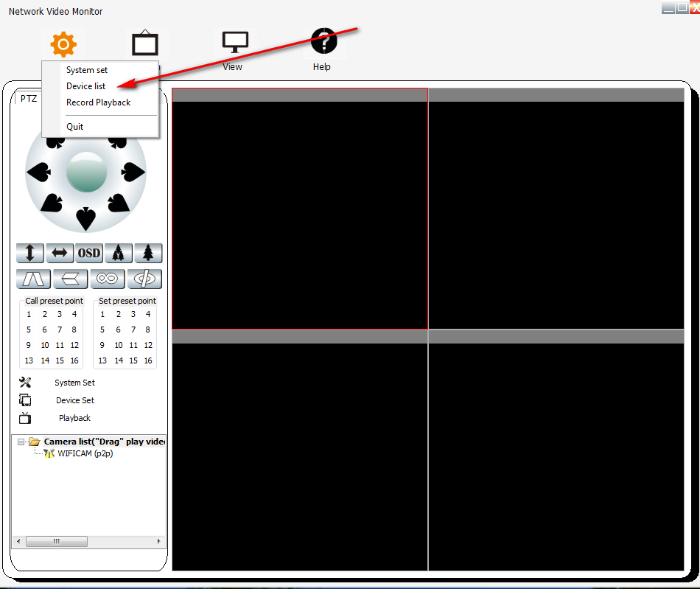This screenshot has height=589, width=700.
Task: Click the infinity loop PTZ button
Action: click(x=108, y=279)
